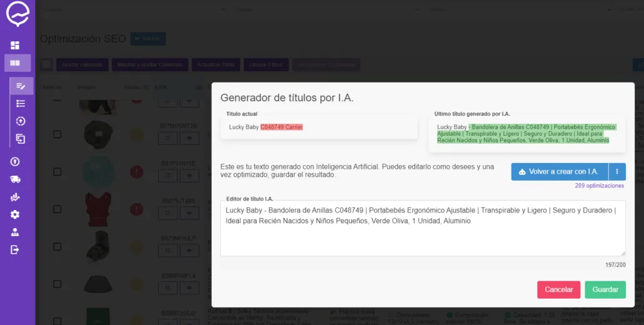This screenshot has height=325, width=644.
Task: Open the three-dot menu beside Volver a crear
Action: click(x=617, y=171)
